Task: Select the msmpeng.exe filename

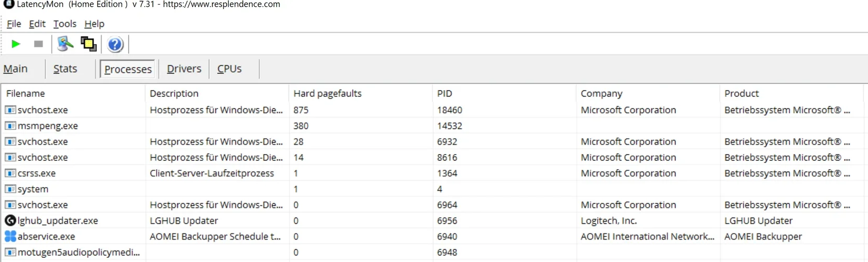Action: (x=48, y=126)
